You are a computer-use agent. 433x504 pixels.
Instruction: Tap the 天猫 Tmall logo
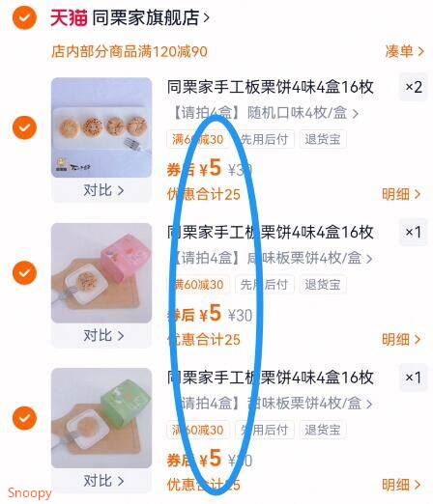[x=69, y=17]
